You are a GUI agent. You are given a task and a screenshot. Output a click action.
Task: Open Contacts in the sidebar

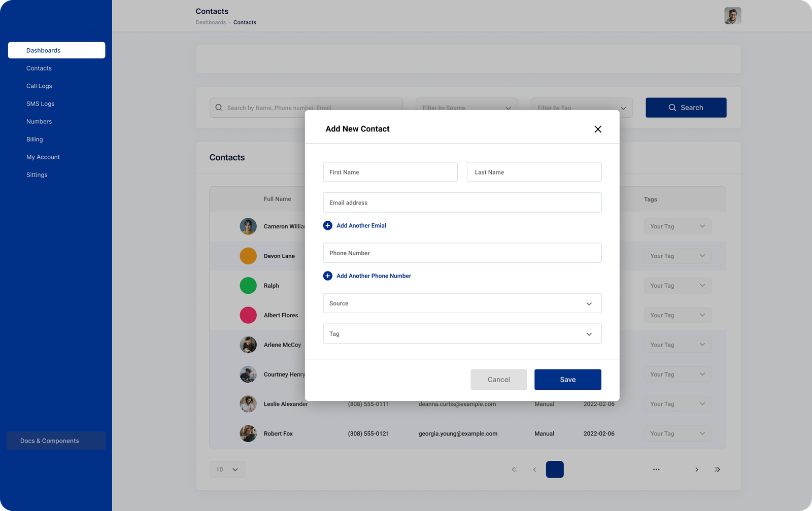pos(39,68)
